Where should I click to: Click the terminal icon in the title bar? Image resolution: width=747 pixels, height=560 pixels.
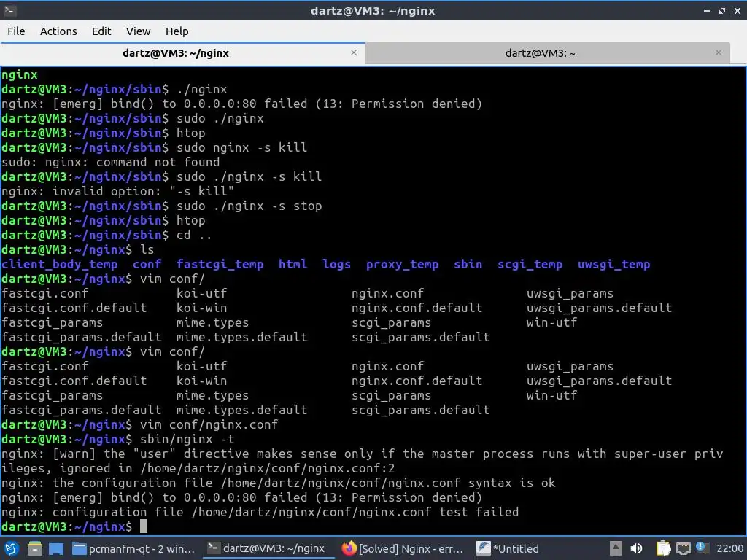tap(9, 10)
